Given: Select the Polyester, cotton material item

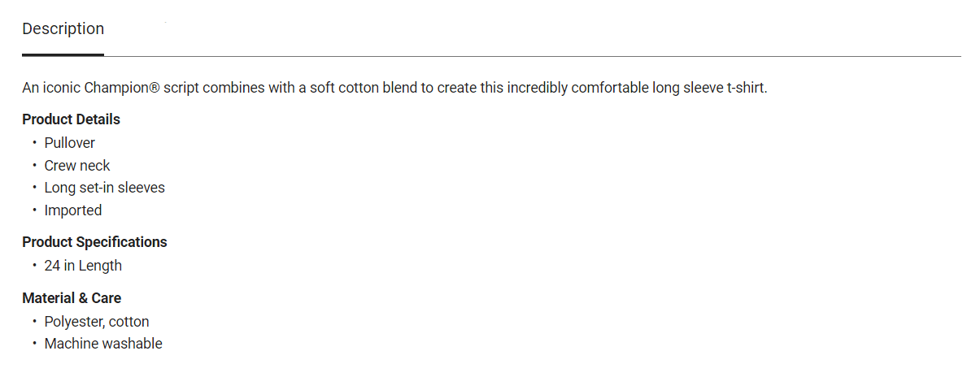Looking at the screenshot, I should click(97, 322).
